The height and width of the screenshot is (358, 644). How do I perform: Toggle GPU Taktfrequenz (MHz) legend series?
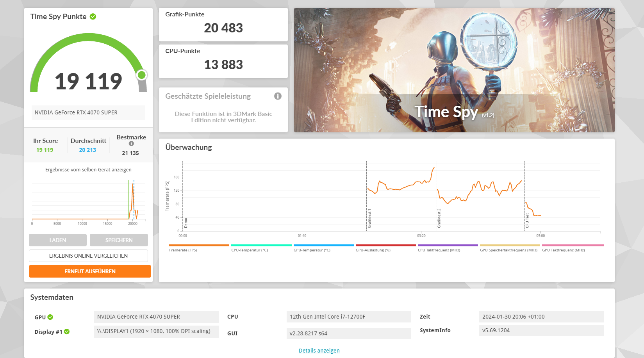(x=573, y=248)
